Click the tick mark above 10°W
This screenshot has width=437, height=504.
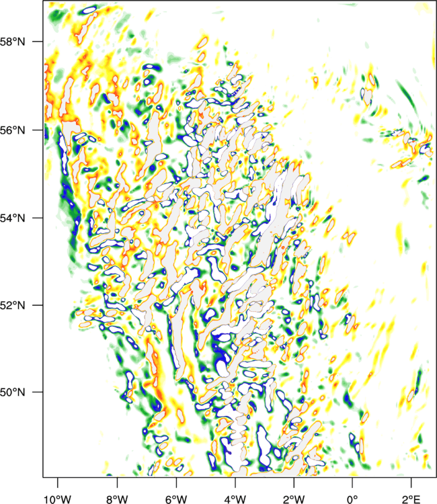pyautogui.click(x=58, y=482)
